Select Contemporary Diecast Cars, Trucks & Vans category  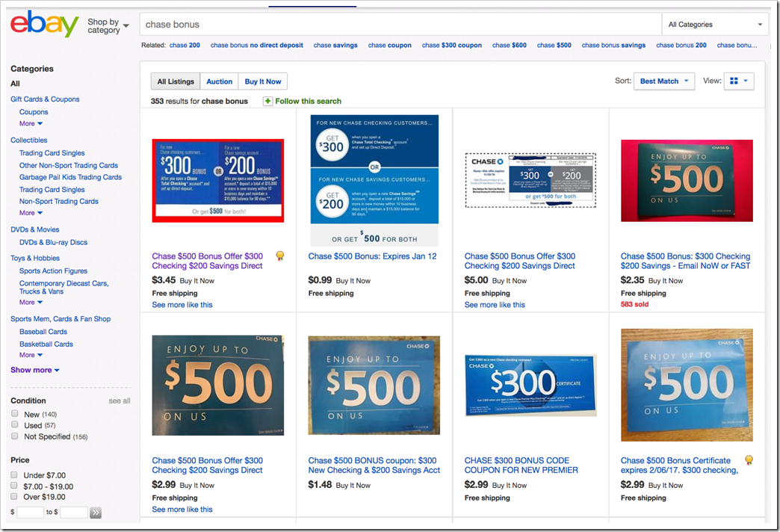point(64,287)
